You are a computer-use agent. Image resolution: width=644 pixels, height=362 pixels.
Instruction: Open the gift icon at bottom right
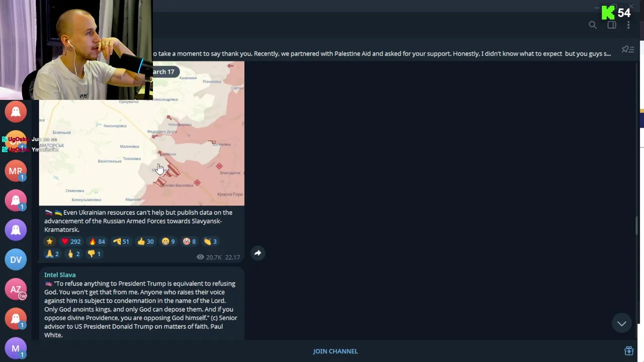[629, 351]
